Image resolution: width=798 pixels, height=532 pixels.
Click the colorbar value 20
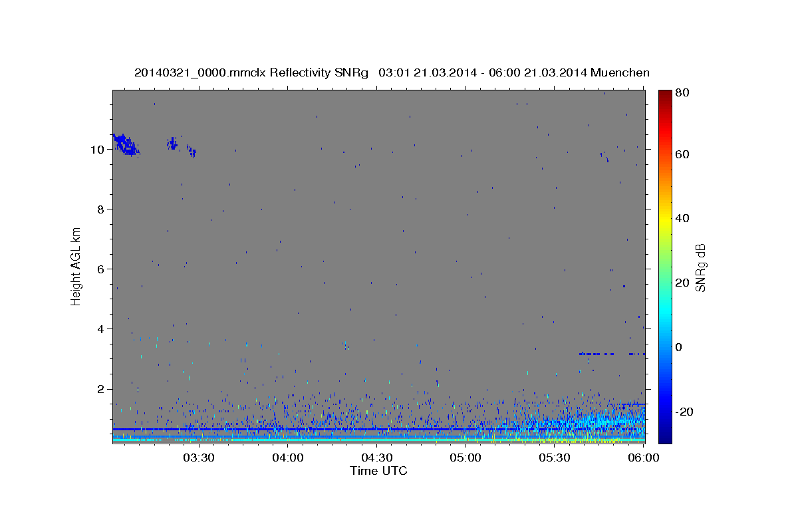click(x=683, y=283)
